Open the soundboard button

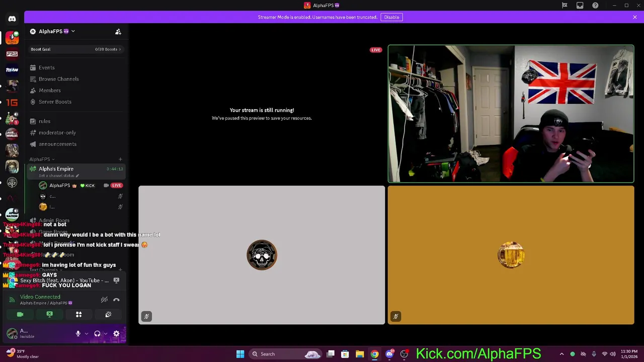click(108, 314)
